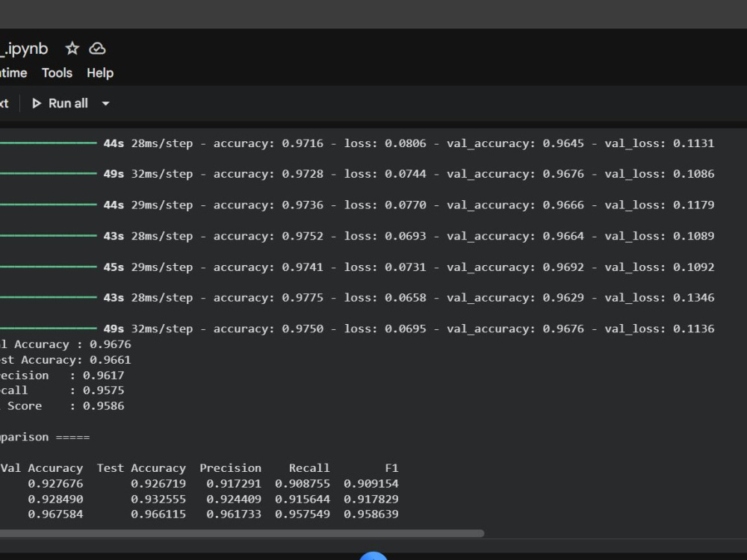Click the cloud save status icon
This screenshot has width=747, height=560.
[x=97, y=48]
